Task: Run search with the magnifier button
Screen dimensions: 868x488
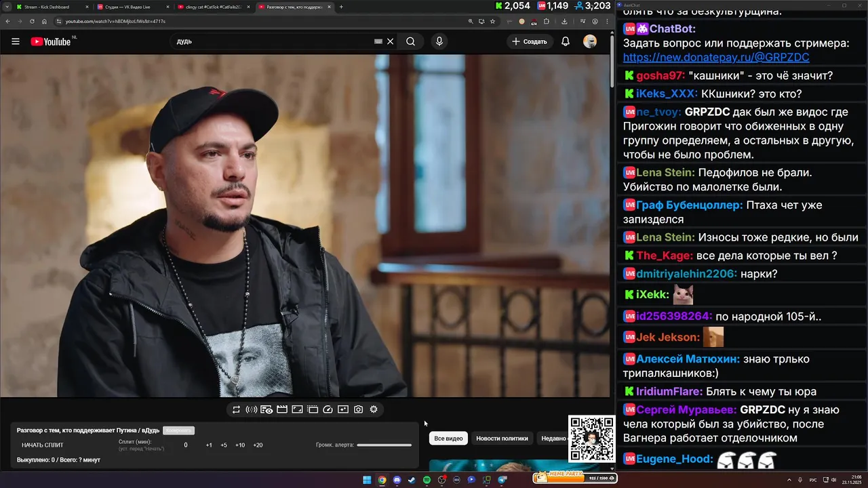Action: point(410,41)
